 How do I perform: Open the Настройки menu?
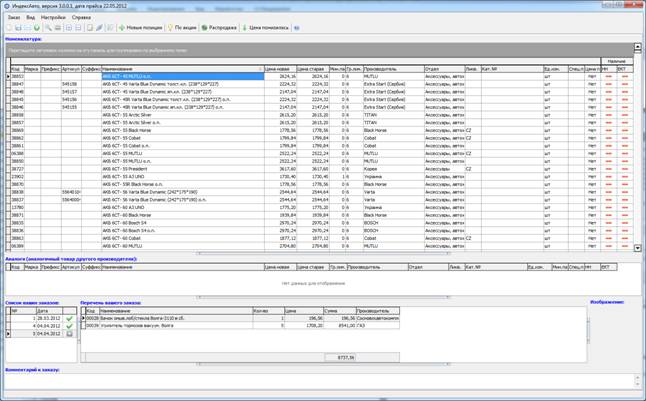coord(53,17)
